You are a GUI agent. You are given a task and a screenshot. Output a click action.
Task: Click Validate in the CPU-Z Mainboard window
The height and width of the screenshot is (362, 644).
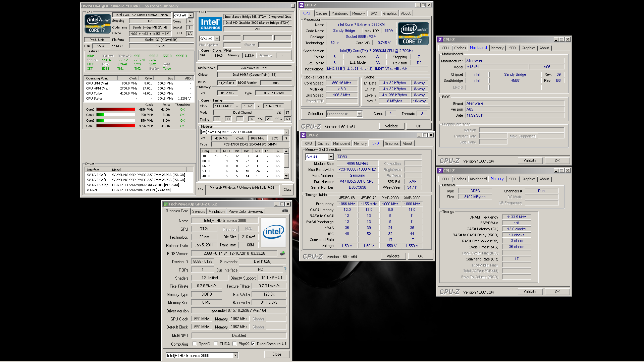pyautogui.click(x=530, y=161)
